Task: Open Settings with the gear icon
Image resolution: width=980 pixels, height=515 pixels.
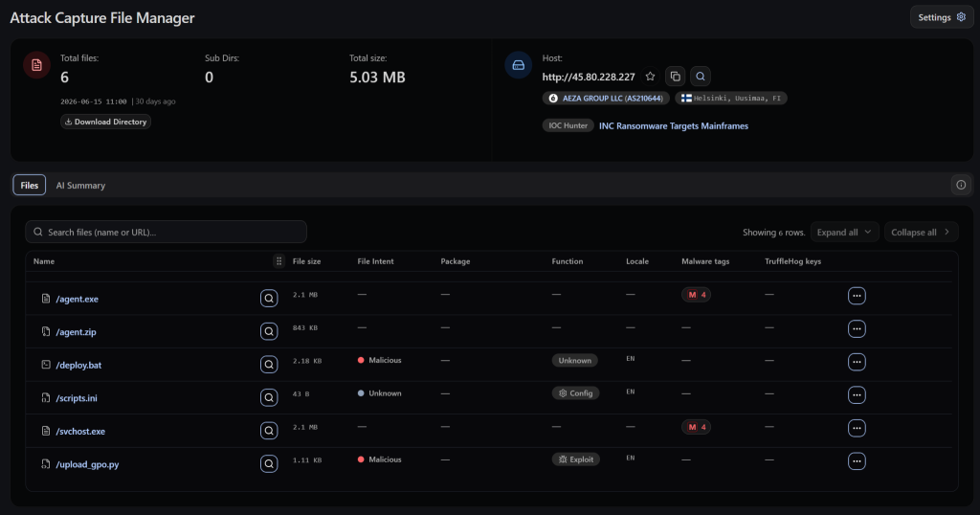Action: [x=942, y=17]
